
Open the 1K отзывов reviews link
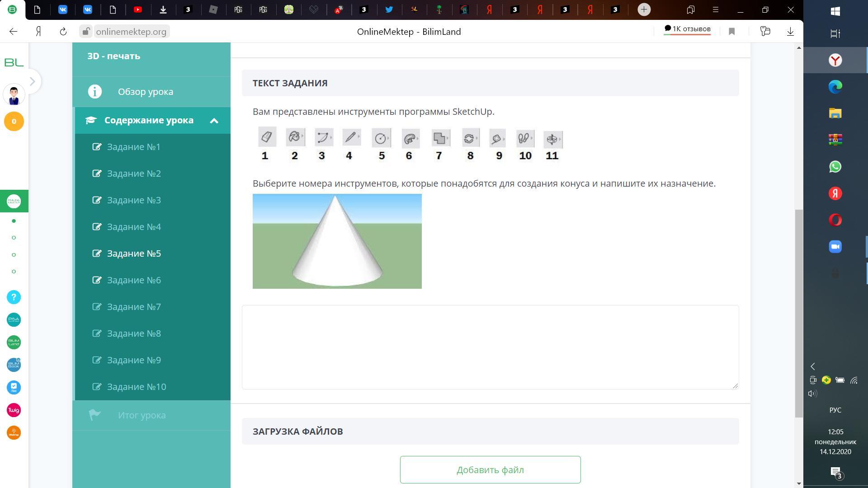pyautogui.click(x=687, y=29)
